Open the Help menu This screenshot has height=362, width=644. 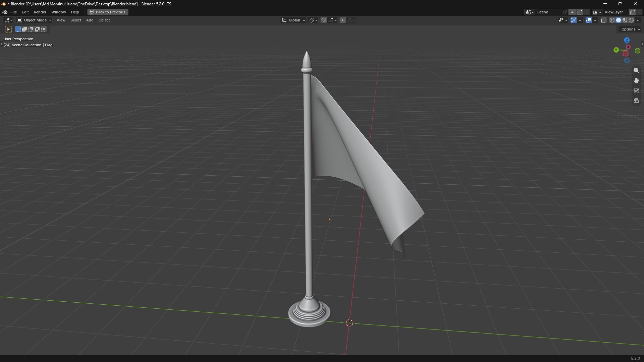pyautogui.click(x=75, y=12)
